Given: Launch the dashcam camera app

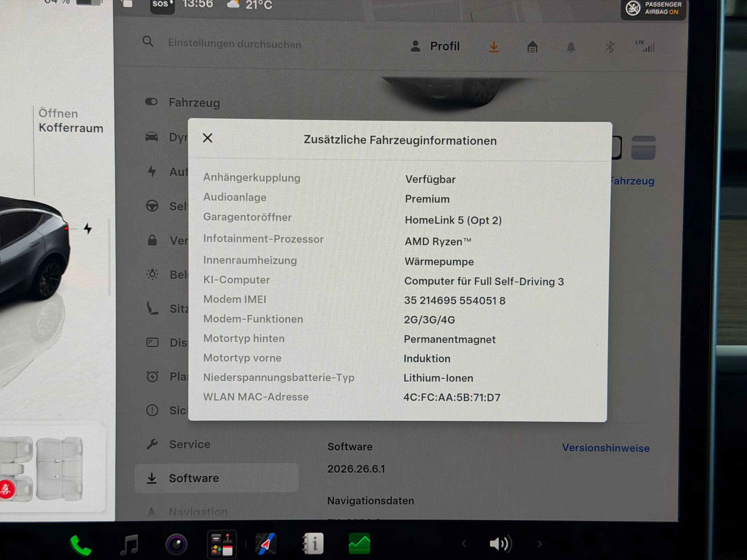Looking at the screenshot, I should click(176, 544).
